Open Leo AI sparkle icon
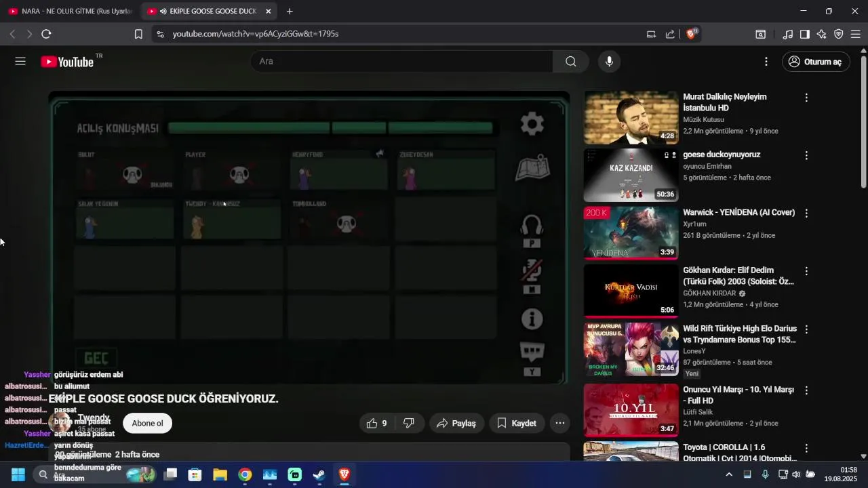Image resolution: width=868 pixels, height=488 pixels. click(822, 34)
